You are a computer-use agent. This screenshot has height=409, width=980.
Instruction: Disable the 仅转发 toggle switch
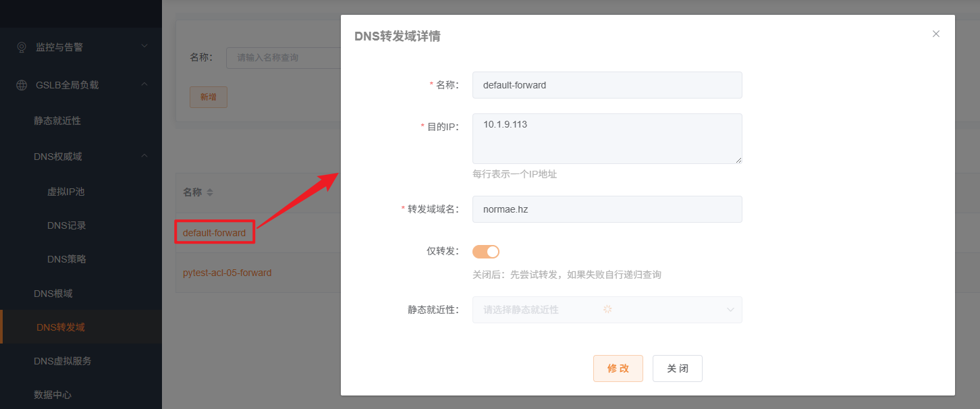coord(485,250)
